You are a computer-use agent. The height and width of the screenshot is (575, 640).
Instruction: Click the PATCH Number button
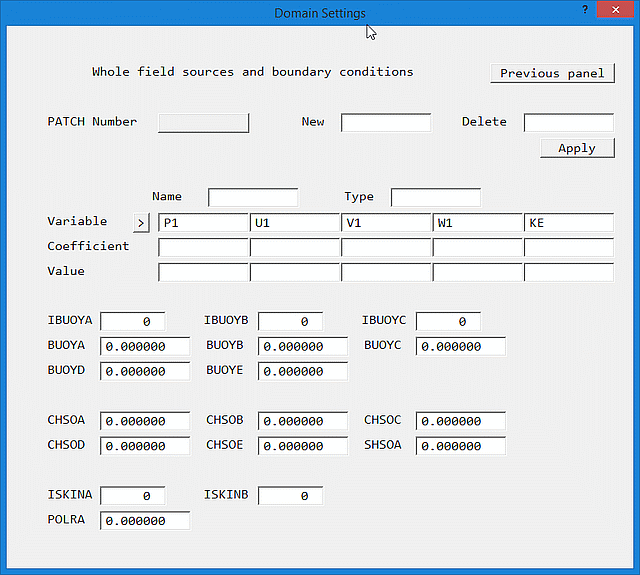(x=204, y=122)
